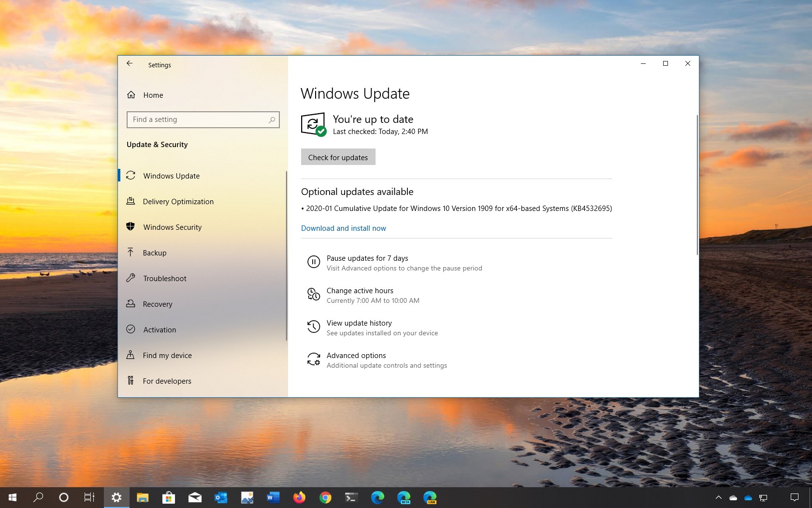
Task: Open the Home icon in Settings sidebar
Action: click(131, 95)
